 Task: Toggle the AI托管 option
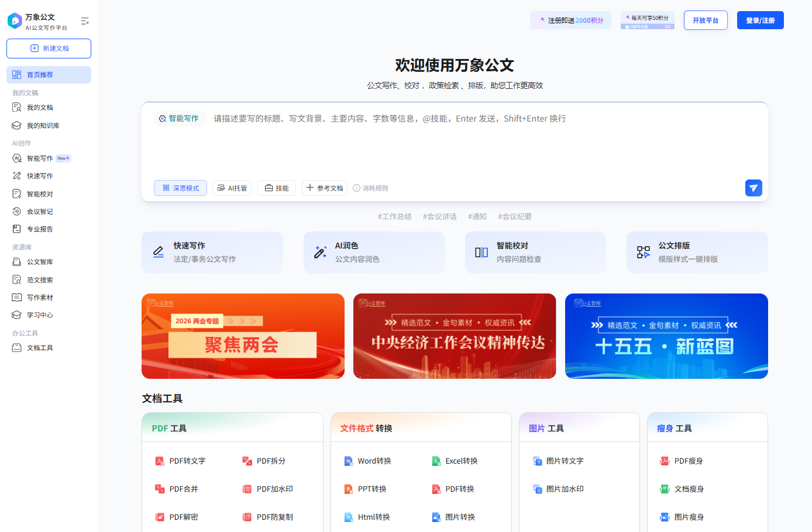click(x=232, y=188)
